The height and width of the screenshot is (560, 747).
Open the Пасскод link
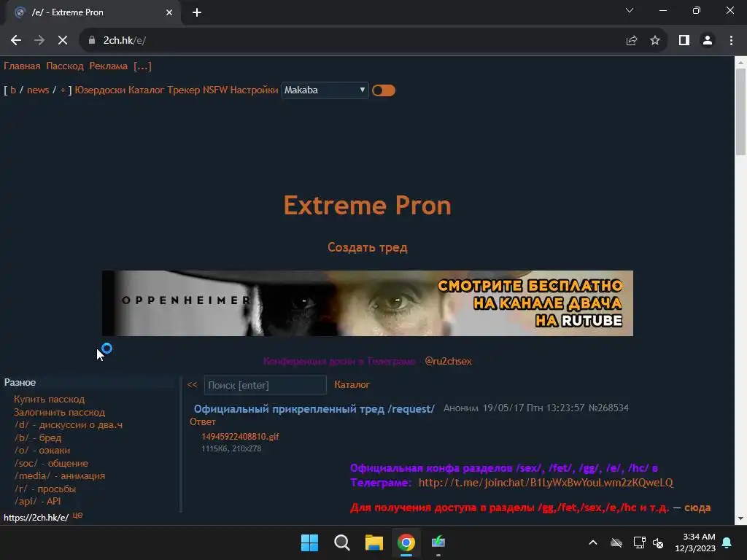coord(65,66)
